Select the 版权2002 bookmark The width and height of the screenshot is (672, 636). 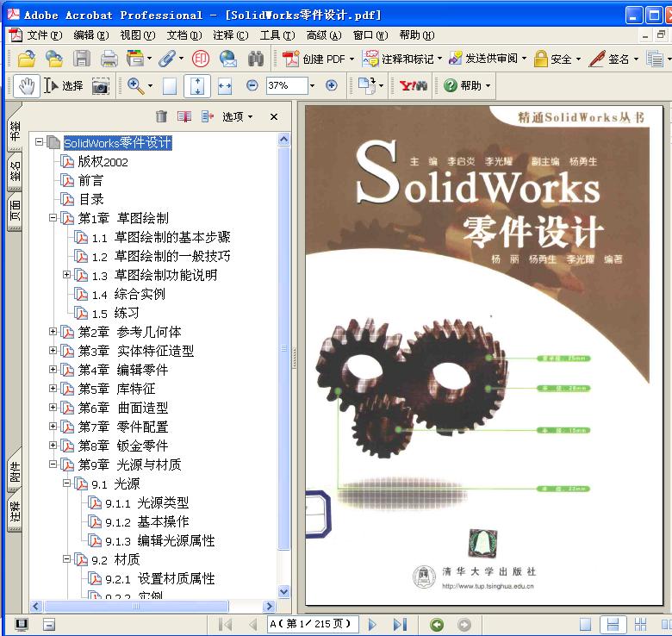click(103, 161)
